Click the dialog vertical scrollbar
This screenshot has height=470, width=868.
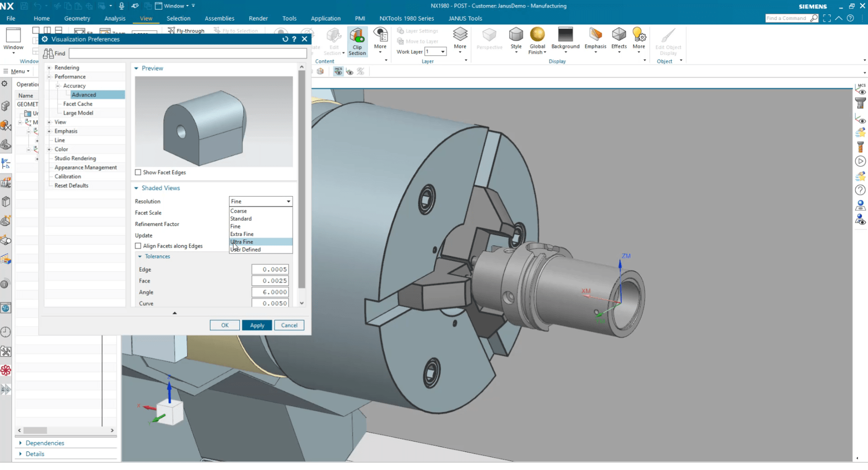point(301,179)
